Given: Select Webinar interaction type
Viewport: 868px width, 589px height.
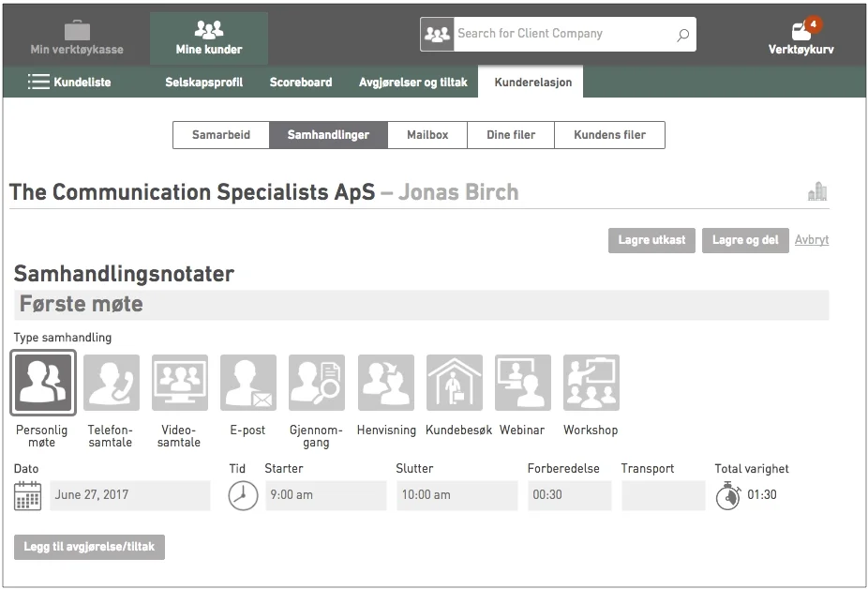Looking at the screenshot, I should 522,383.
